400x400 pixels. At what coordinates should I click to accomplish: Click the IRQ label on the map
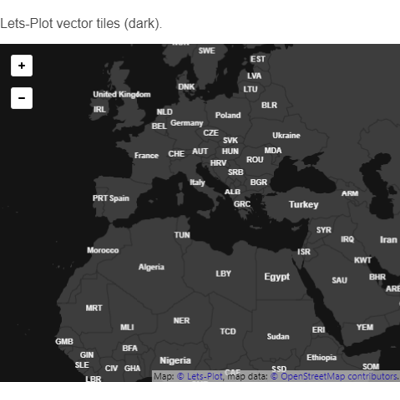347,239
